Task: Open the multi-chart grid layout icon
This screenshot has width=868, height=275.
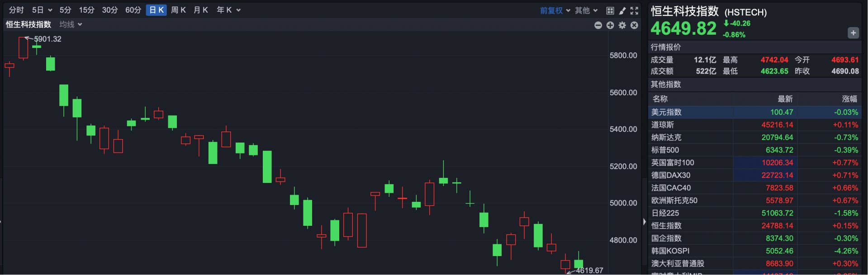Action: click(x=610, y=10)
